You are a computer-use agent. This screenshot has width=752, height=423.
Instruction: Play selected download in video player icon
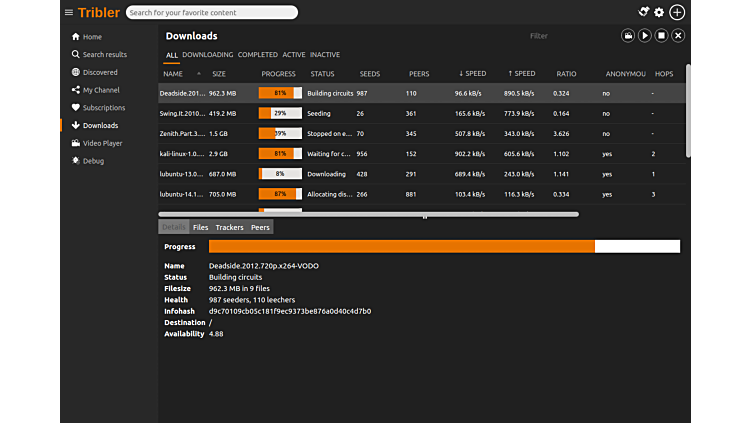pos(628,36)
